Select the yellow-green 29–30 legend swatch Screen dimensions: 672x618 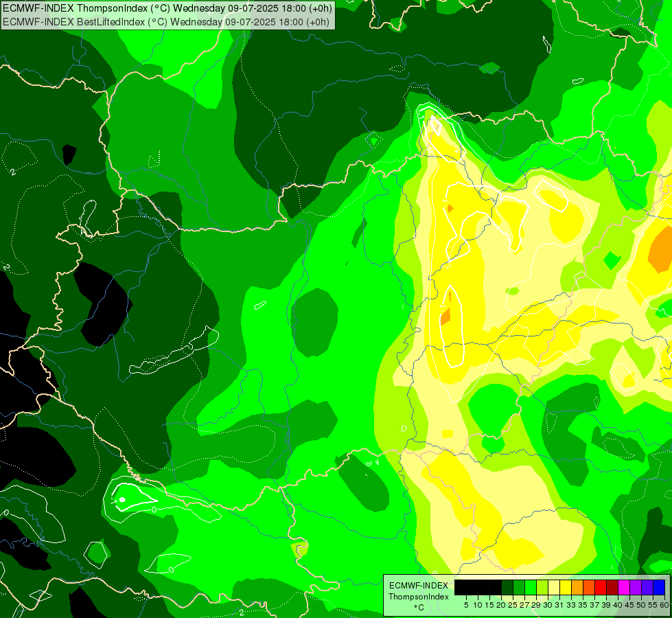542,587
